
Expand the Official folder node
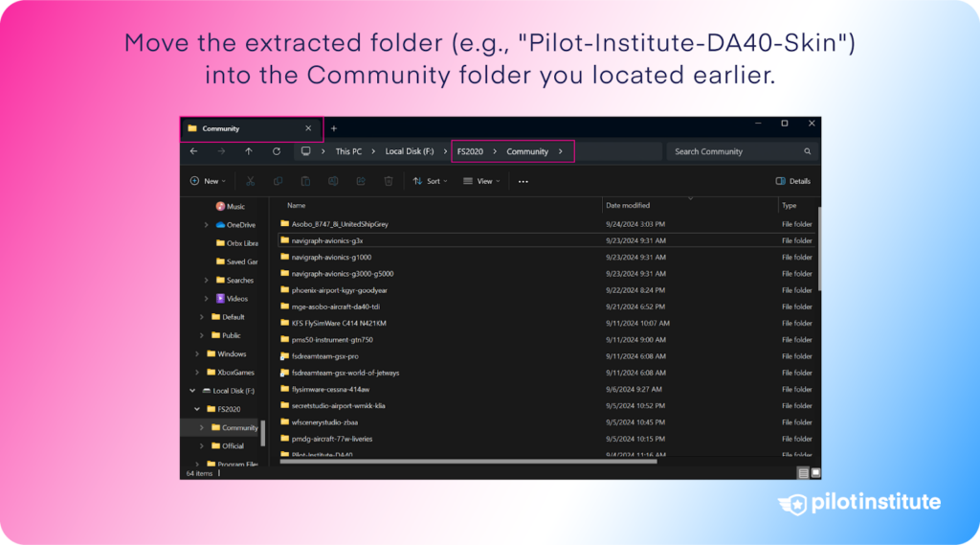pyautogui.click(x=202, y=446)
